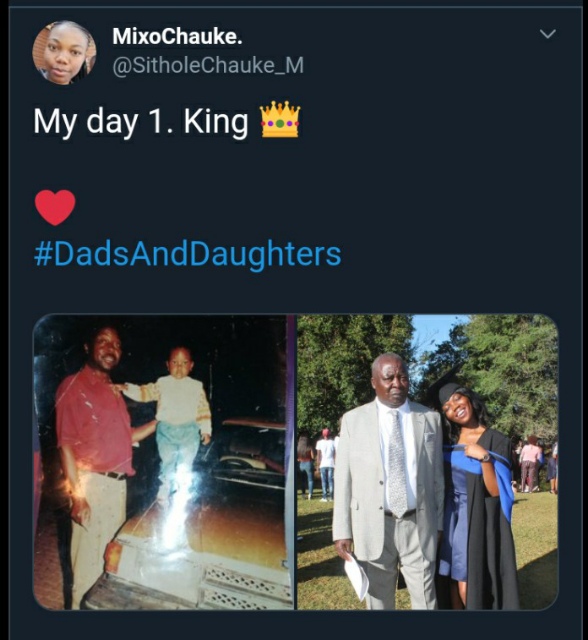Open the old childhood photo on left
Image resolution: width=588 pixels, height=640 pixels.
click(164, 462)
